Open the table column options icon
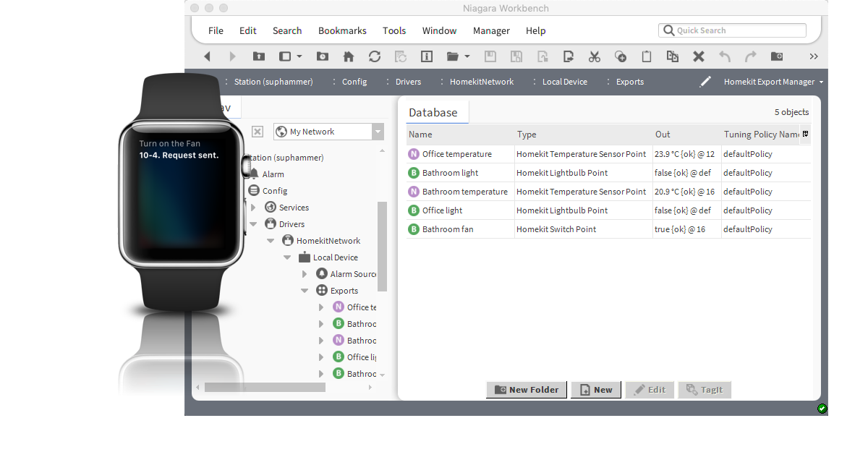The image size is (868, 452). coord(805,134)
